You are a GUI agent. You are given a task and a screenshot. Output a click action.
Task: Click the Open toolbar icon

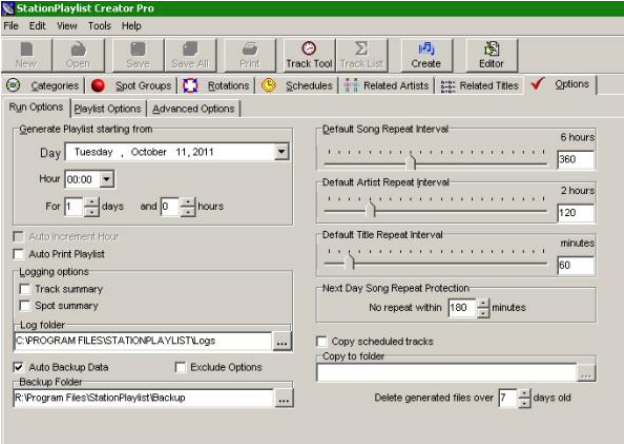[78, 55]
